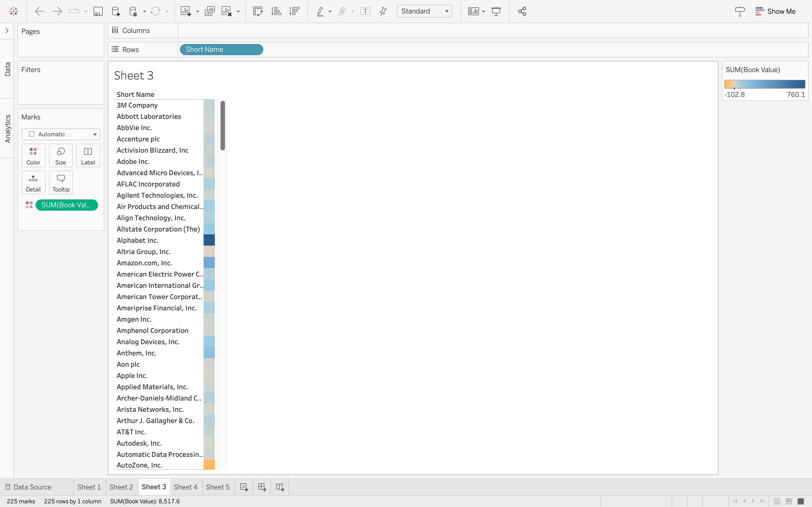Click the Save icon in toolbar
The width and height of the screenshot is (812, 507).
[x=98, y=11]
